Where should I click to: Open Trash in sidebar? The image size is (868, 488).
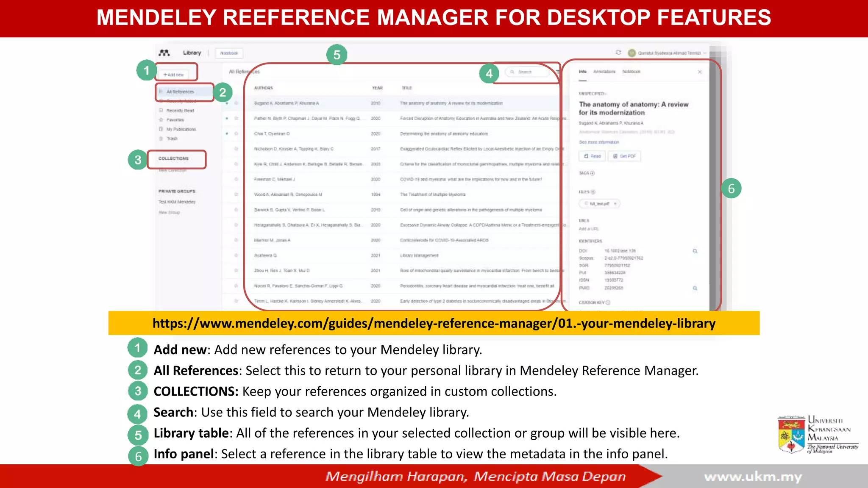click(x=172, y=139)
